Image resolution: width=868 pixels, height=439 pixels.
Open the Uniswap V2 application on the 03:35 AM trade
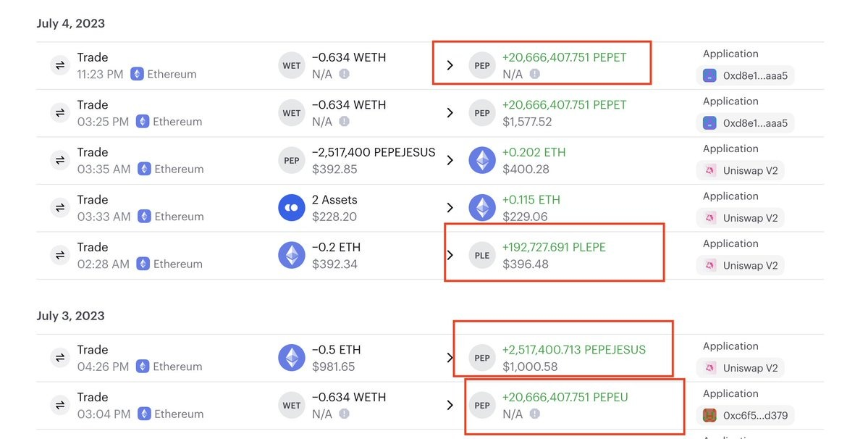pyautogui.click(x=740, y=170)
